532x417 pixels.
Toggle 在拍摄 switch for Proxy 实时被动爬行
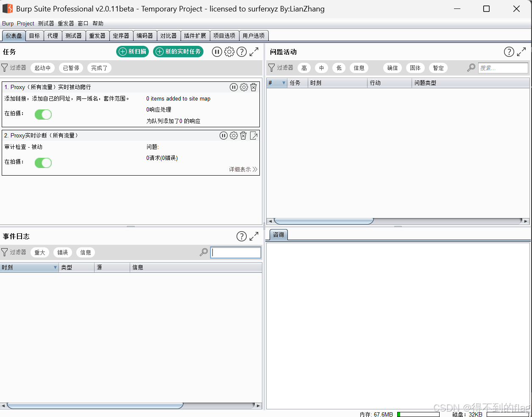pos(43,114)
